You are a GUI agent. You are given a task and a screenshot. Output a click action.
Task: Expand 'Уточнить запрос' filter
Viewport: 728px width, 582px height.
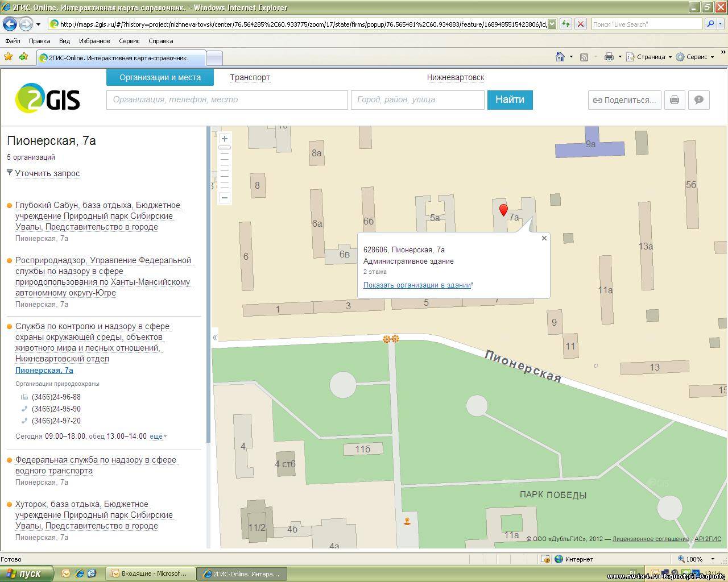47,173
